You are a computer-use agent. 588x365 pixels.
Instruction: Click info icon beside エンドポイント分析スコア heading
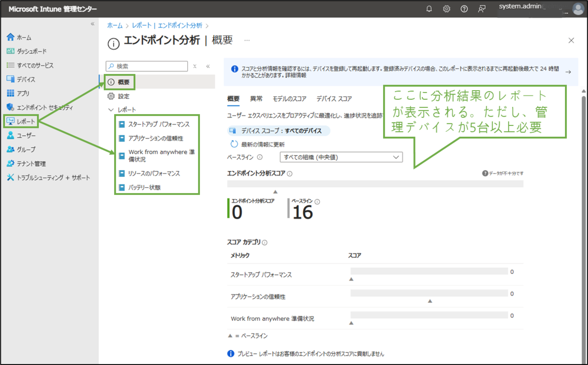coord(290,173)
